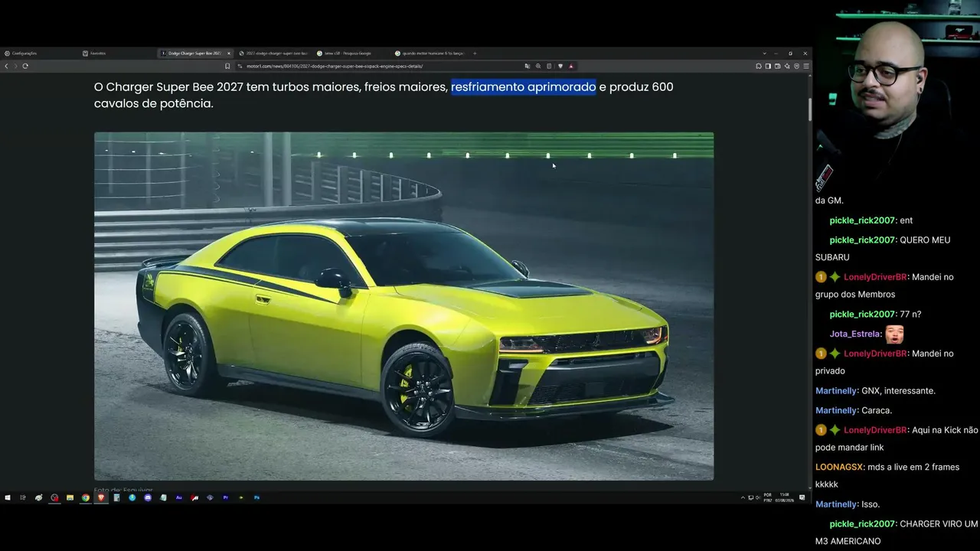Open Calculator from the taskbar
The height and width of the screenshot is (551, 980).
pyautogui.click(x=116, y=497)
